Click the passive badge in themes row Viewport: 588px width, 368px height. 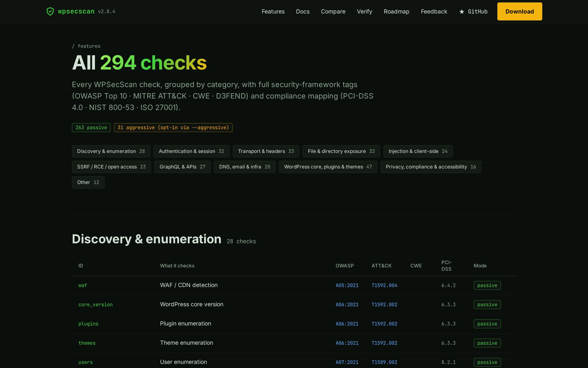click(x=487, y=343)
